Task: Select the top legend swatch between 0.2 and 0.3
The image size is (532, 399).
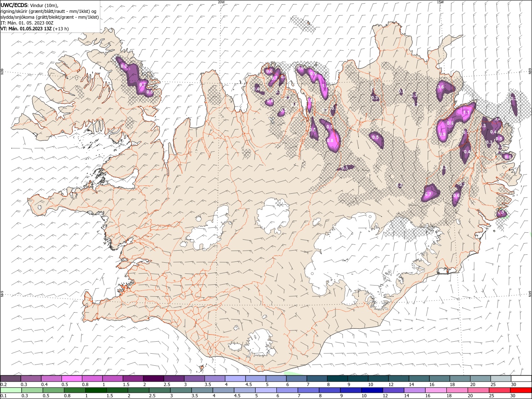Action: tap(10, 378)
